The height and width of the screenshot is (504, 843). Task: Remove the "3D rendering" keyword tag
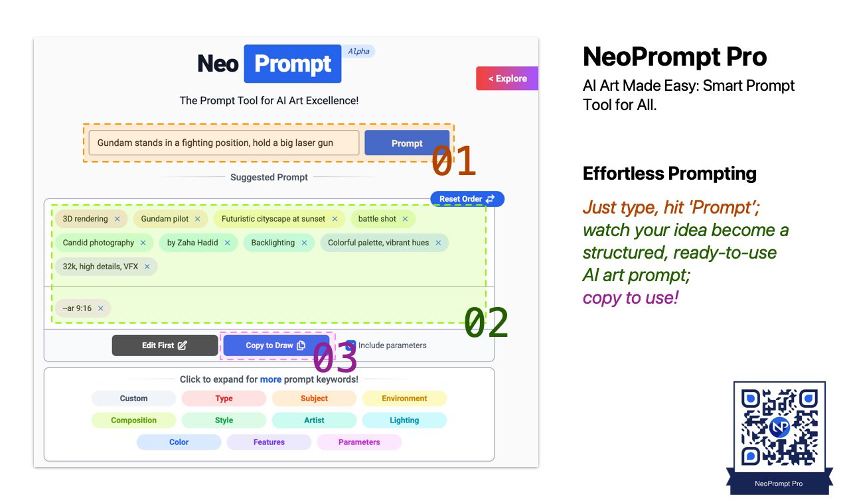click(117, 218)
